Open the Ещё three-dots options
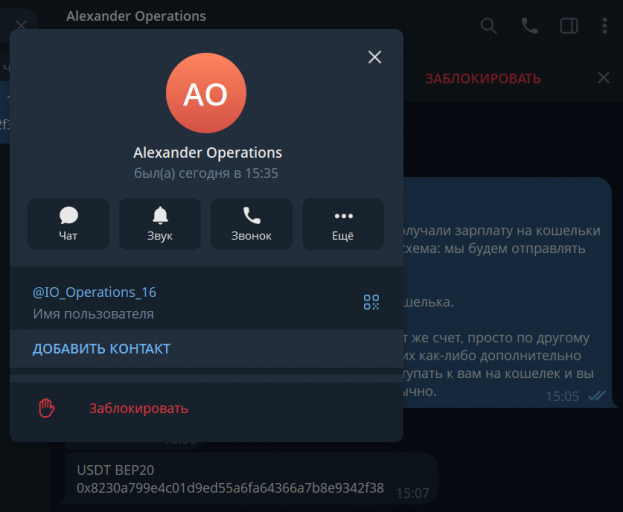Image resolution: width=623 pixels, height=512 pixels. (x=343, y=224)
